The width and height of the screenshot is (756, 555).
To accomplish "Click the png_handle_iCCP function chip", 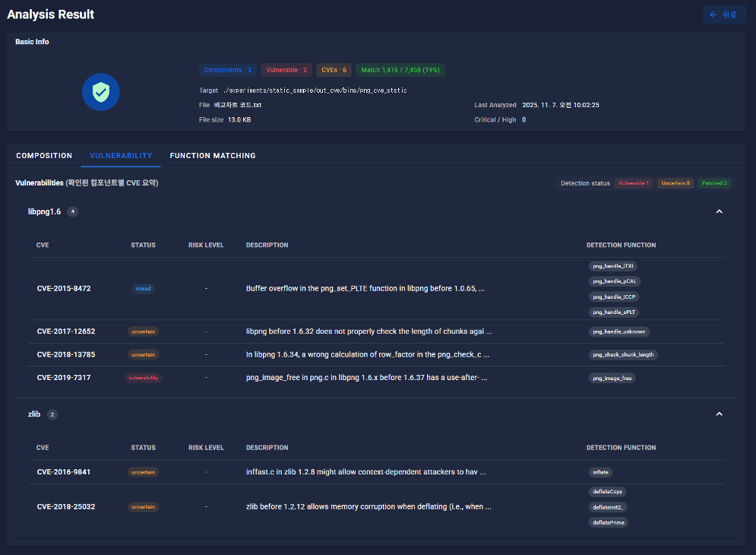I will tap(614, 297).
